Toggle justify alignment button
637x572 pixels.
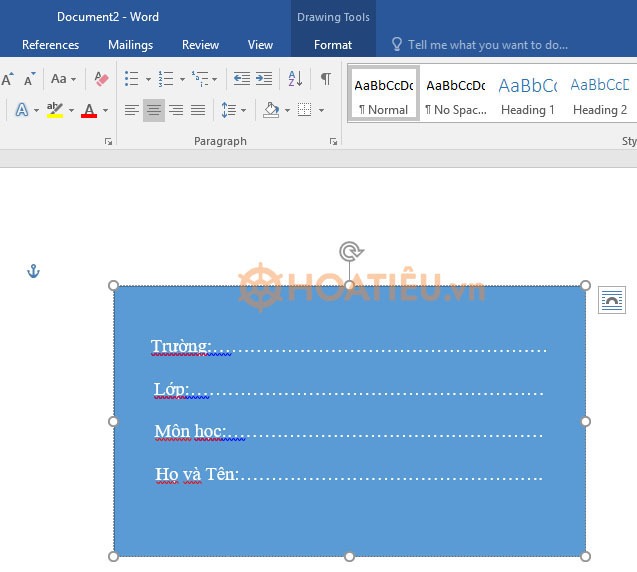tap(198, 110)
